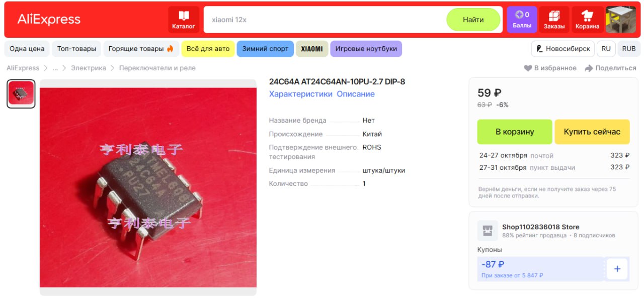Click the Поделиться share arrow icon

[589, 68]
